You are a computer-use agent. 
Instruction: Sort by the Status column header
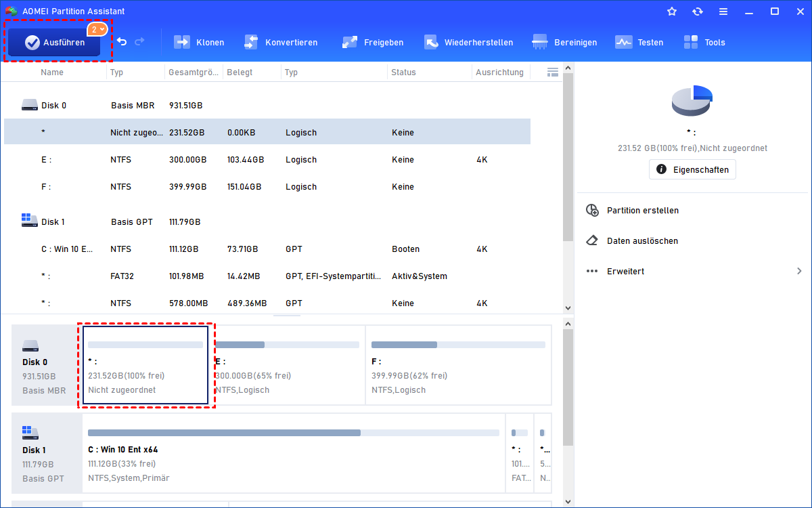tap(403, 72)
